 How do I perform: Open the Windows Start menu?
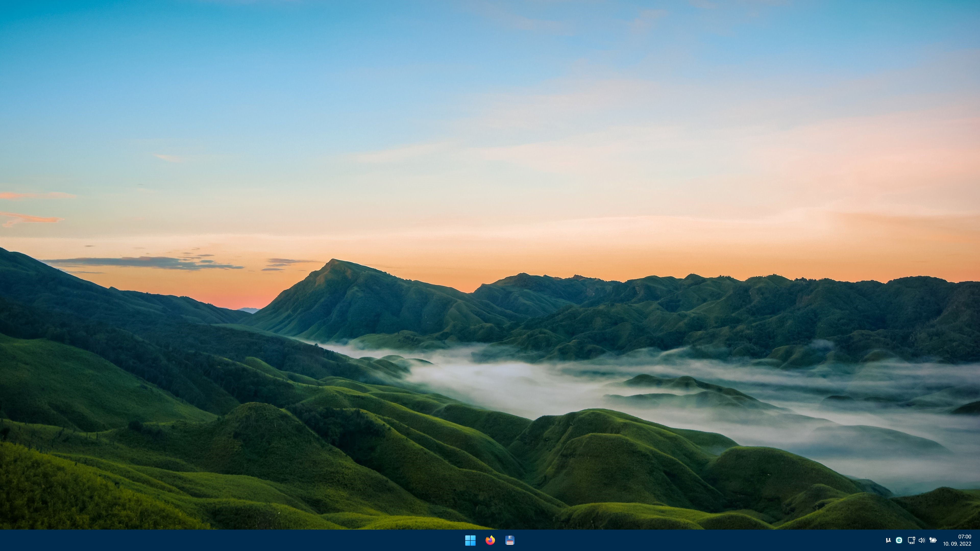[x=470, y=540]
